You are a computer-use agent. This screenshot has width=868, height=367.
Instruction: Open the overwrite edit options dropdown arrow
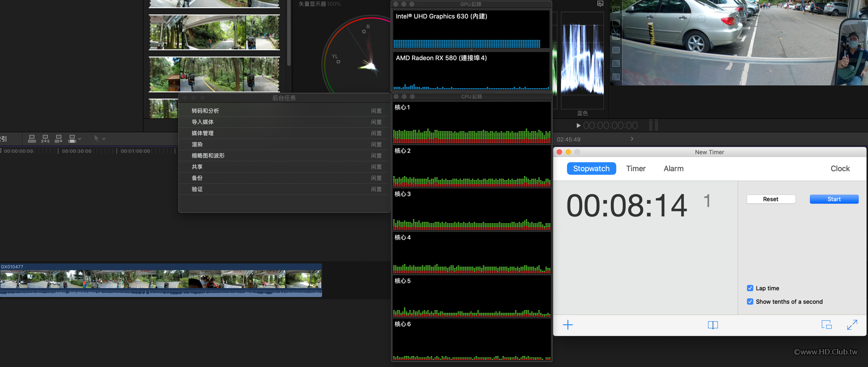(x=80, y=139)
